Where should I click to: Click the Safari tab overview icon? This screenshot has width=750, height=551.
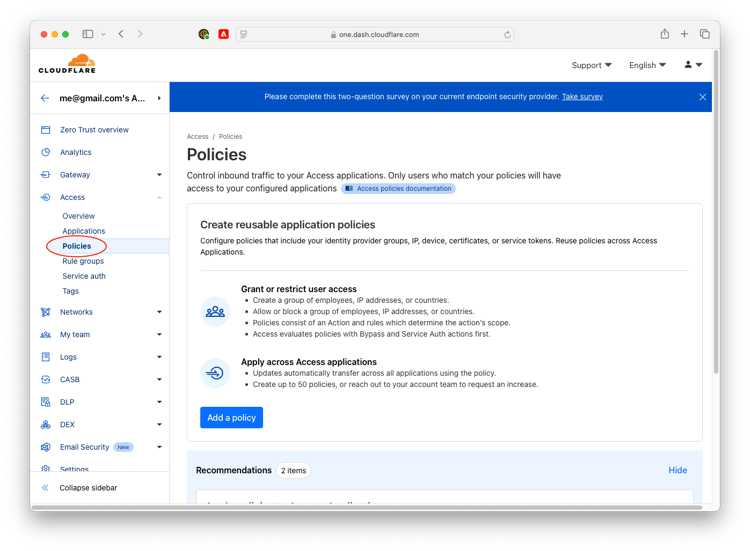[704, 34]
